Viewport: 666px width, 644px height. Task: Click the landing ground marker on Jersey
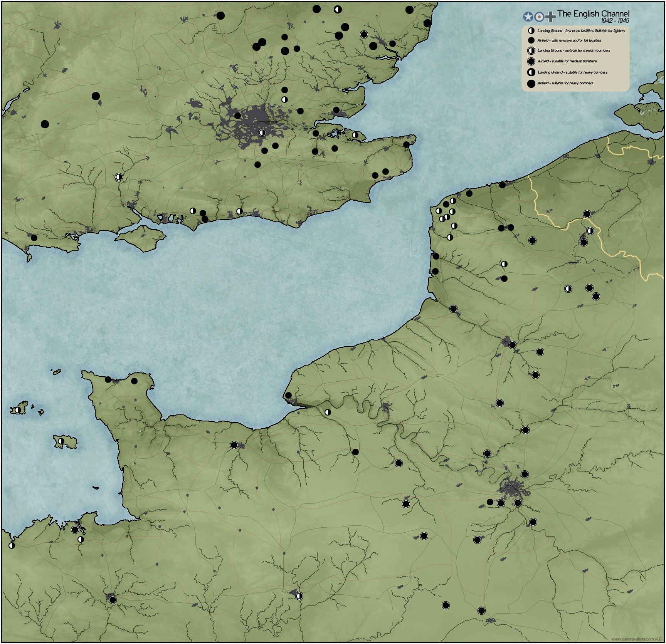click(x=61, y=441)
